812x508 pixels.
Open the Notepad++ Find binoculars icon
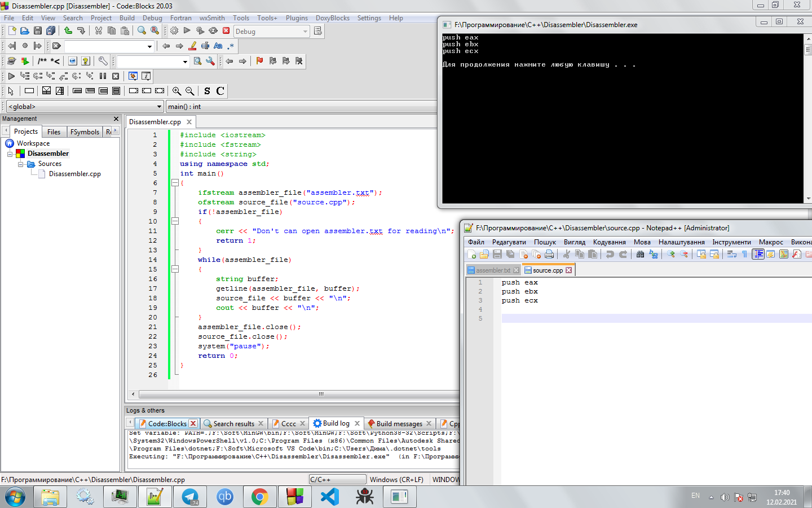click(640, 255)
